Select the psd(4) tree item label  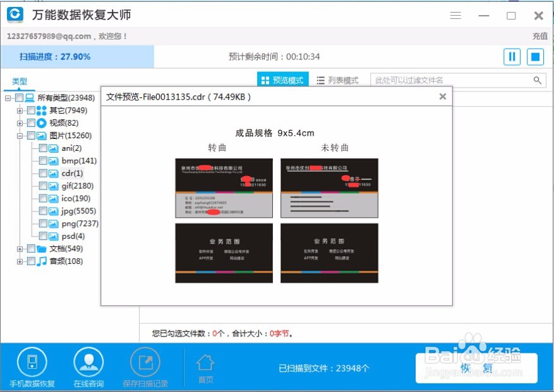click(73, 236)
